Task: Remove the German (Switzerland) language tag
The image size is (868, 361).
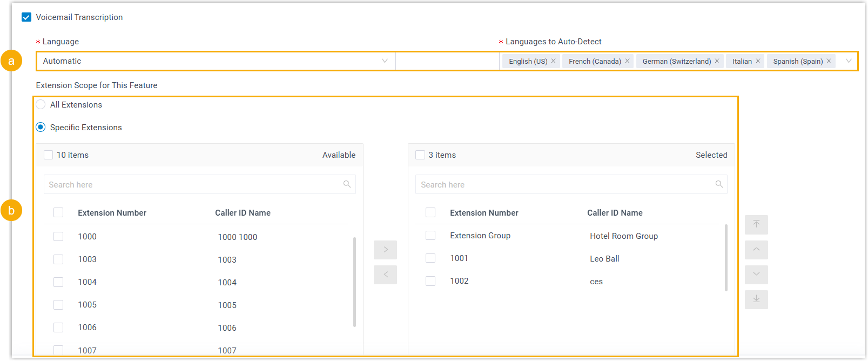Action: point(717,61)
